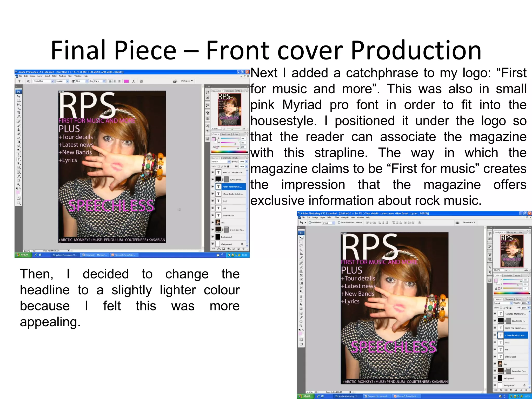532x399 pixels.
Task: Click the right align text icon
Action: (119, 81)
